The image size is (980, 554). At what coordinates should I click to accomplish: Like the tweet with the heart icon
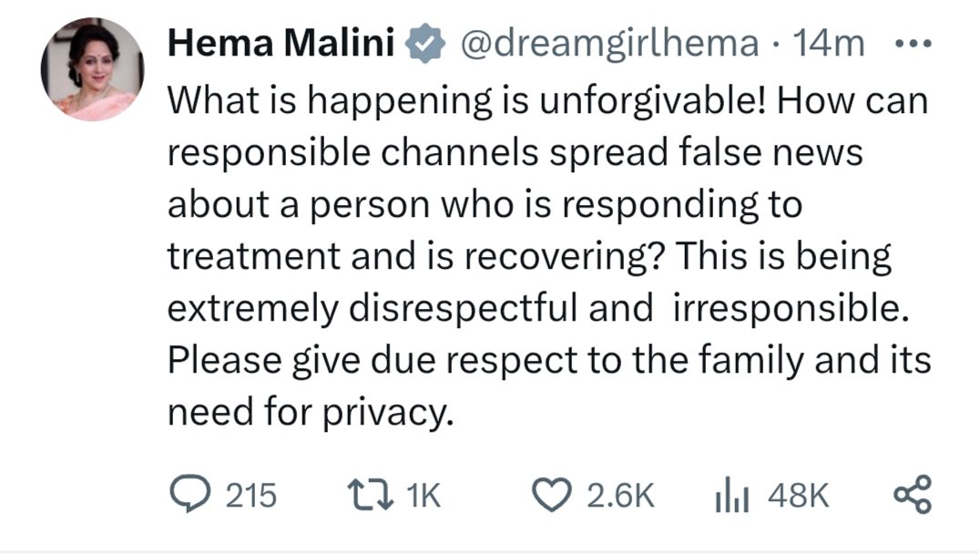click(549, 495)
